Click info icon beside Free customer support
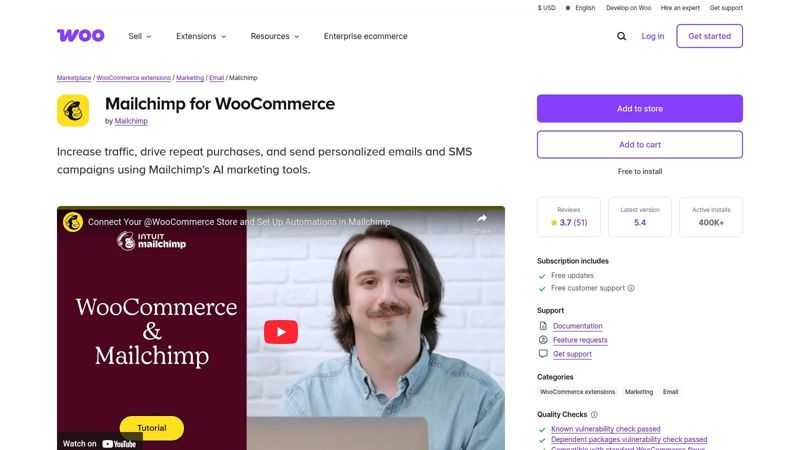The image size is (800, 450). (631, 288)
